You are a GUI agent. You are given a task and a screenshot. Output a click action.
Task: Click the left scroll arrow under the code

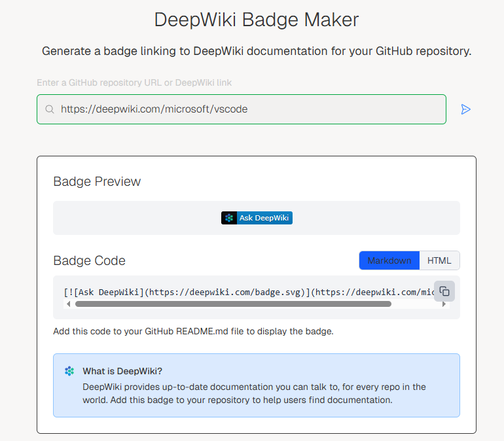pyautogui.click(x=68, y=304)
